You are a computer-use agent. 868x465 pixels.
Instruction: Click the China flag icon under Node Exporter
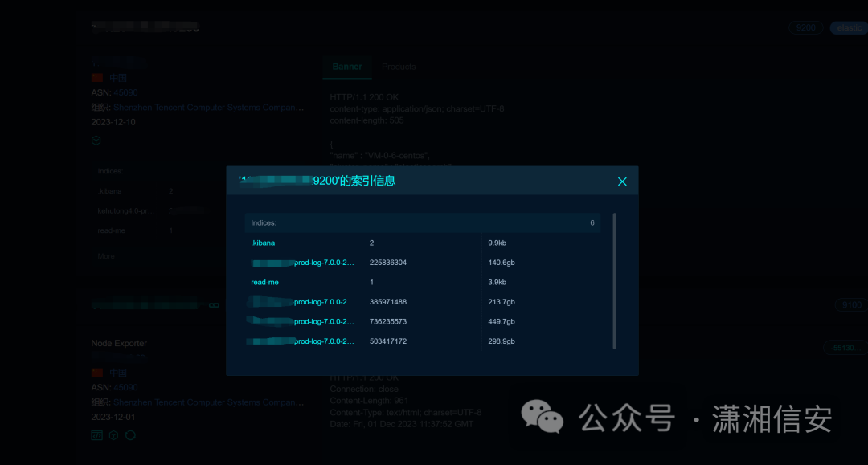click(97, 372)
